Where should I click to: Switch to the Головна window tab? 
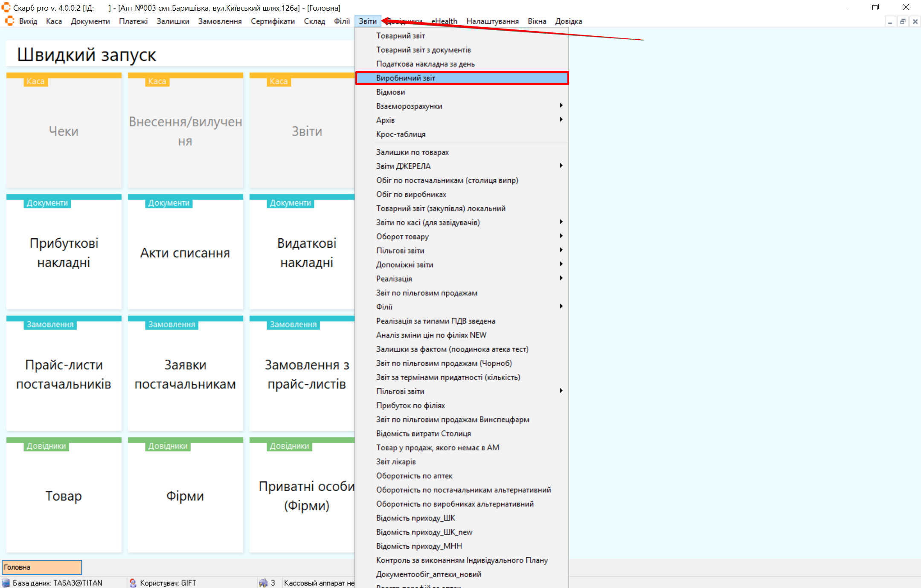[42, 567]
